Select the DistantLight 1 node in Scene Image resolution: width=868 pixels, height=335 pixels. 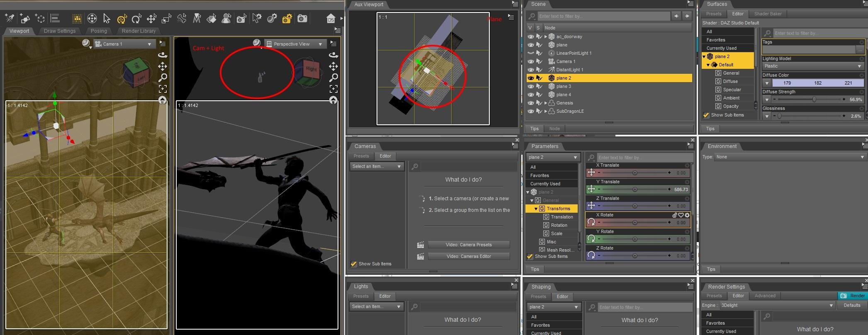pyautogui.click(x=569, y=70)
